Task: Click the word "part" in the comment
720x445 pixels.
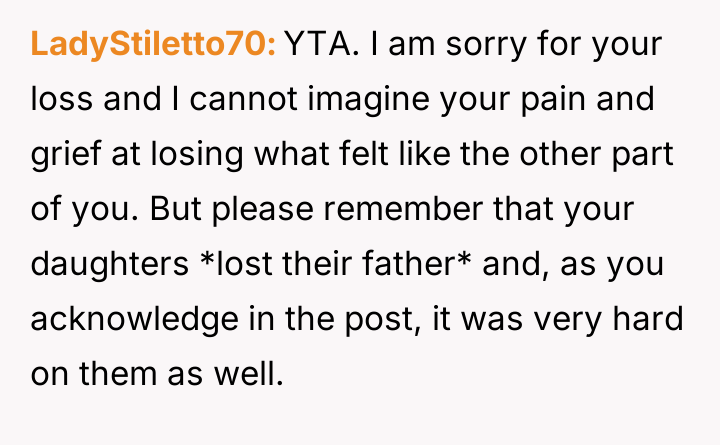Action: (x=658, y=155)
